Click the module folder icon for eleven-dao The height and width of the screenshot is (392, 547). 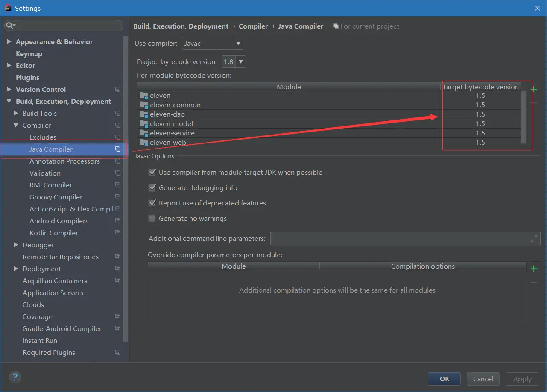144,114
